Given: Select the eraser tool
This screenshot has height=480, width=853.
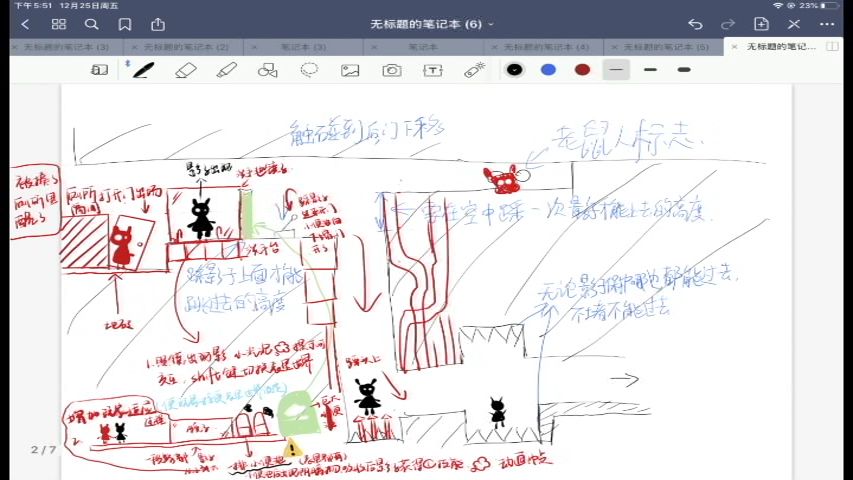Looking at the screenshot, I should coord(185,70).
